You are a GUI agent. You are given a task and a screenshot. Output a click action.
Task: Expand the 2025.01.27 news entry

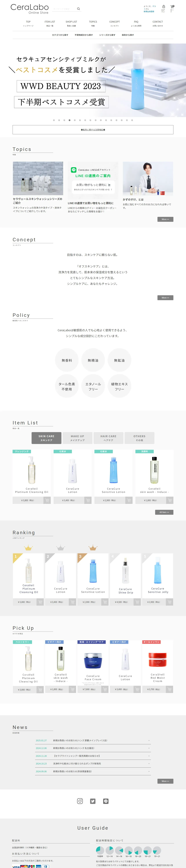pyautogui.click(x=93, y=740)
